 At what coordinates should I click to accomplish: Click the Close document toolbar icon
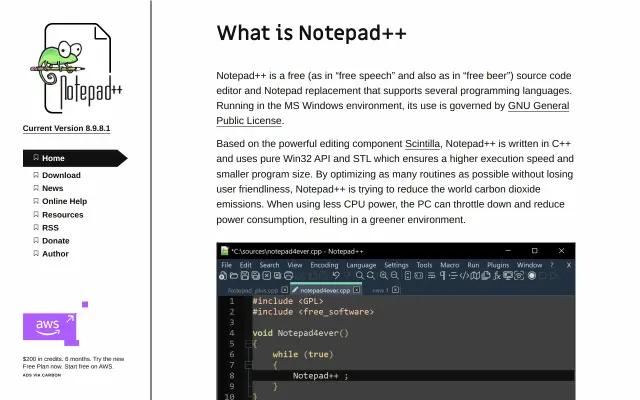click(x=267, y=276)
